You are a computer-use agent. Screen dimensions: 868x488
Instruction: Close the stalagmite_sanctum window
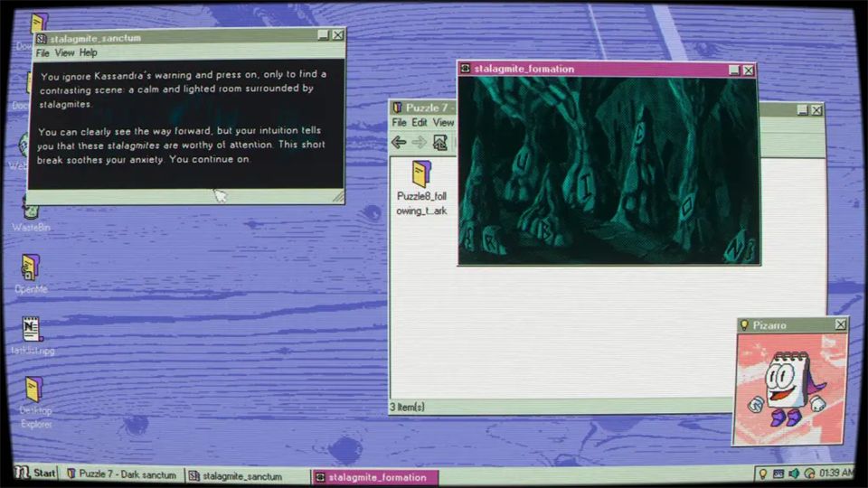pos(337,35)
